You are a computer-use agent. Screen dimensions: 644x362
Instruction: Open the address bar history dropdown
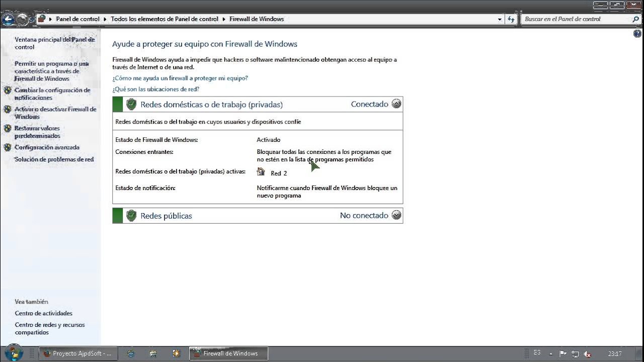tap(500, 19)
